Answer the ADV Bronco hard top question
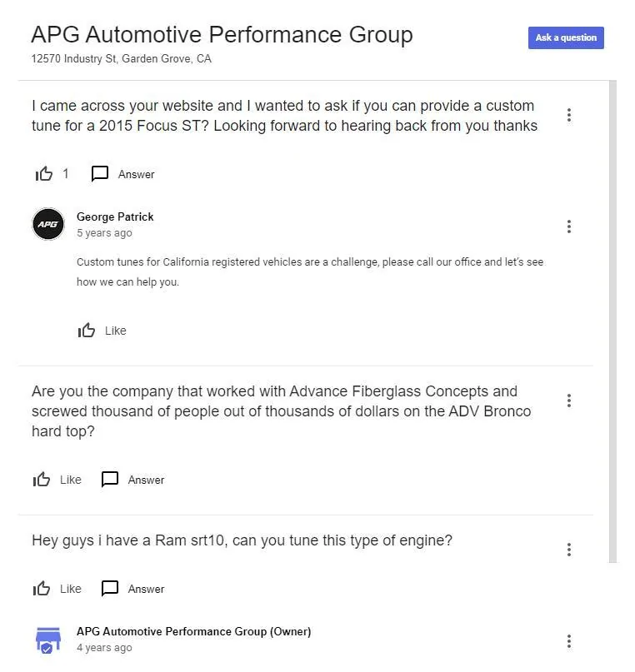 (x=110, y=480)
